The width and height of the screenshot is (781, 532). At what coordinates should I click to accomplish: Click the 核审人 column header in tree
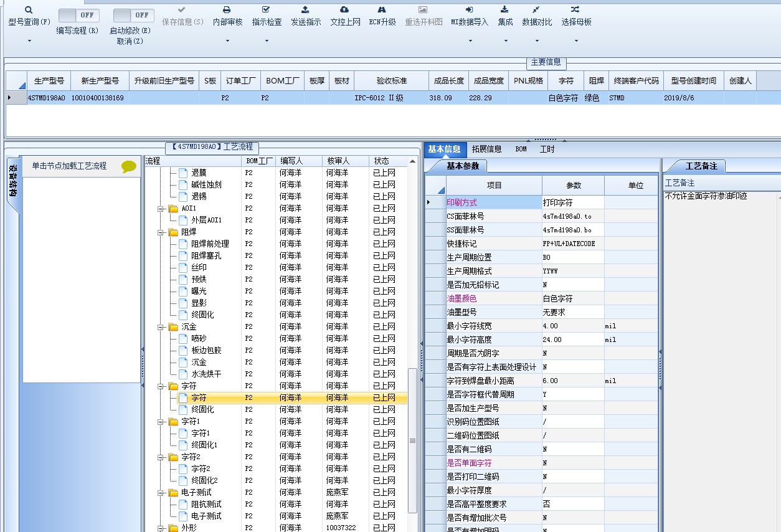pos(346,161)
